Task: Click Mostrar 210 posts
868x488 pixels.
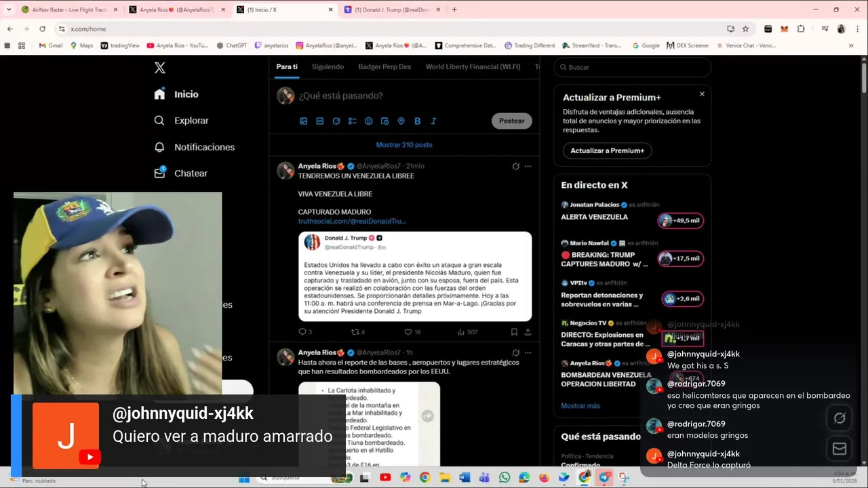Action: pos(404,145)
